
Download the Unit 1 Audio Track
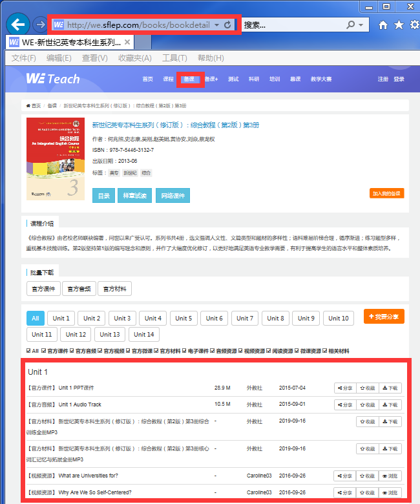pos(390,404)
